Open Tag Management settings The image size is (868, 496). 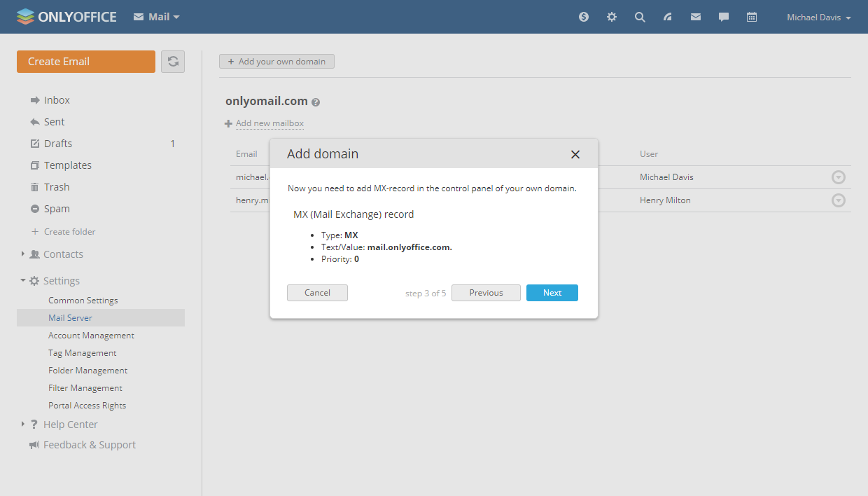[82, 353]
